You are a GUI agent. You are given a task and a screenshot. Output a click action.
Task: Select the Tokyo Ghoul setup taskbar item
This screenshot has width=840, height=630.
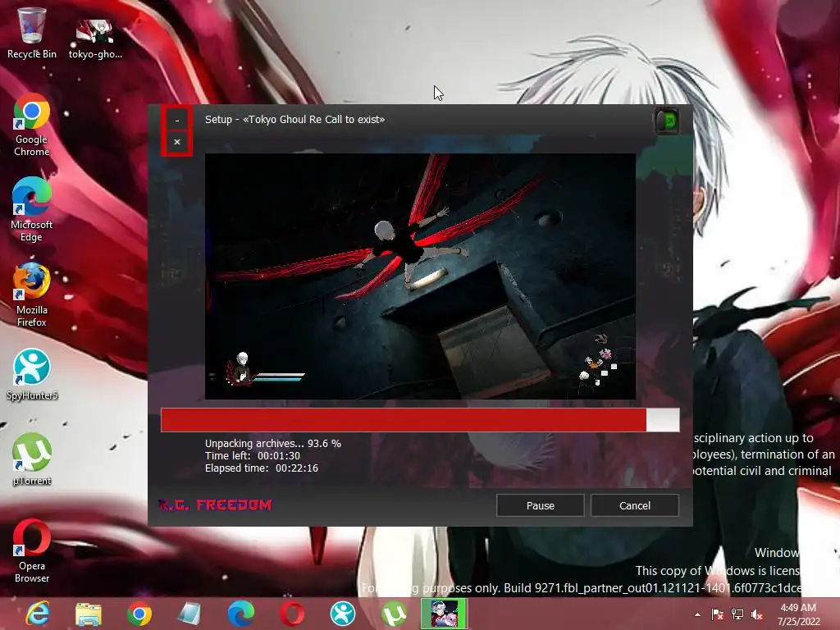coord(445,614)
